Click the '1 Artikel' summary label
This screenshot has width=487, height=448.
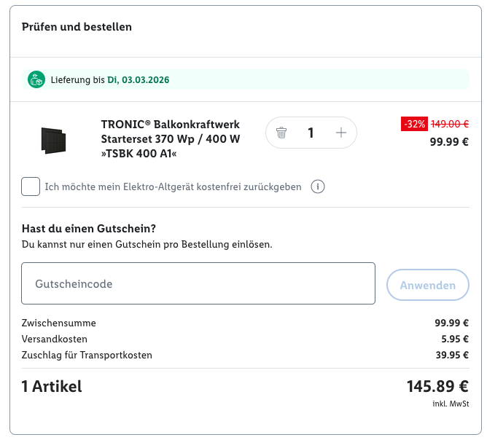click(52, 386)
